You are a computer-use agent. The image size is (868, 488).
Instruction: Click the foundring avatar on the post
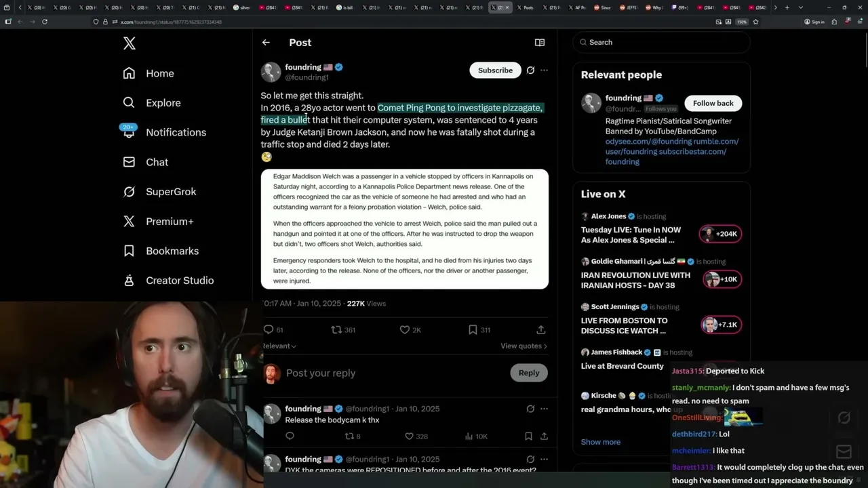click(271, 72)
